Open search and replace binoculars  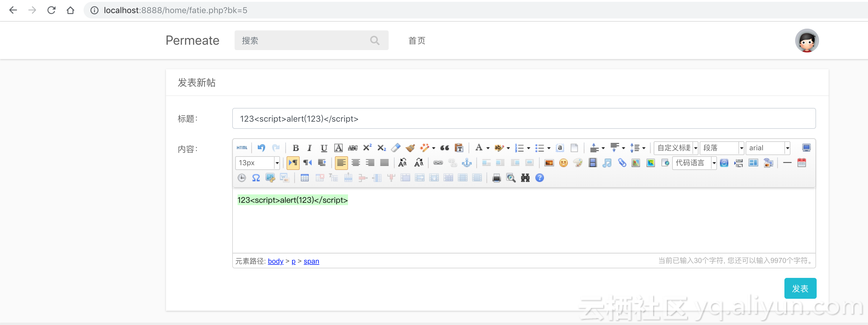point(525,178)
